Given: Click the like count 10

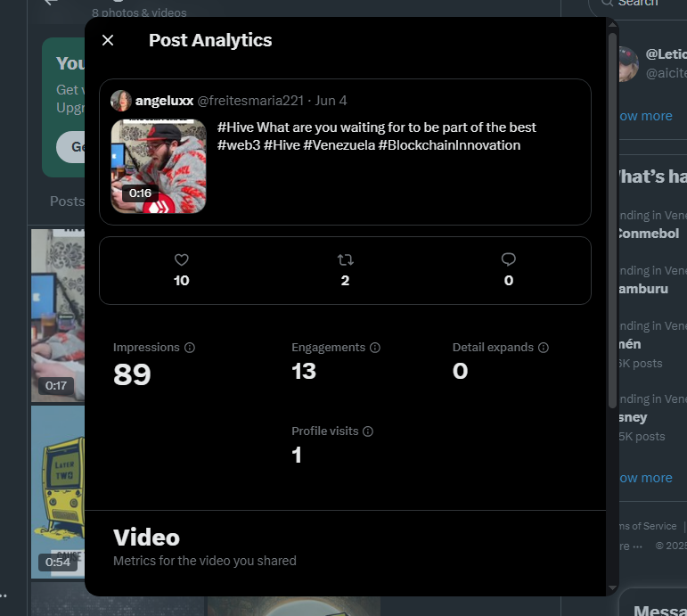Looking at the screenshot, I should coord(182,281).
